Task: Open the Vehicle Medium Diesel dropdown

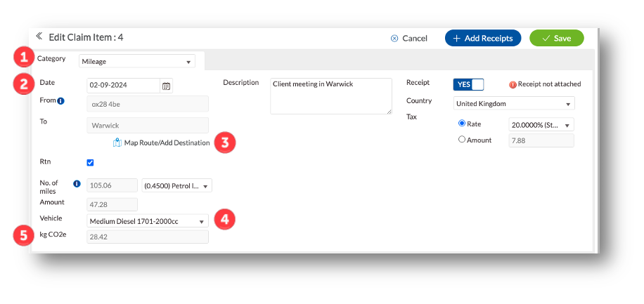Action: [148, 221]
